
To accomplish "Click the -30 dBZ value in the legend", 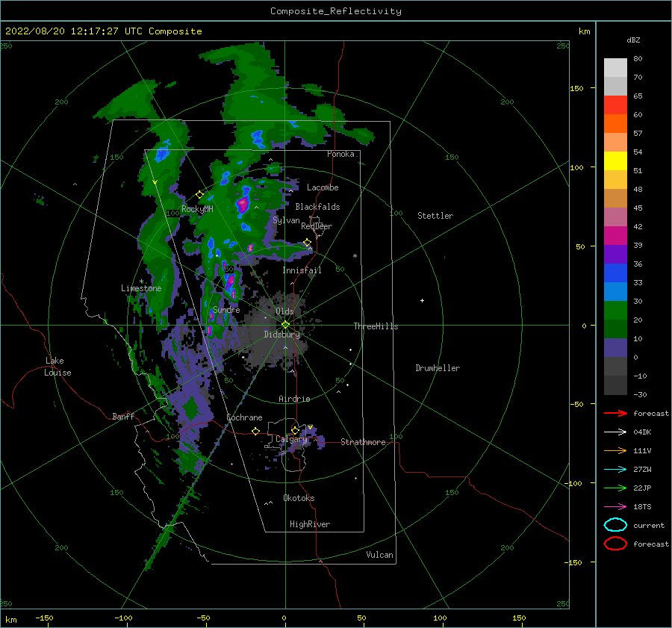I will coord(641,394).
